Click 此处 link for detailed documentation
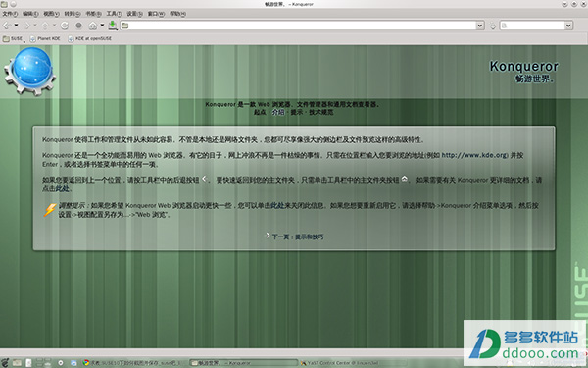 pyautogui.click(x=63, y=188)
